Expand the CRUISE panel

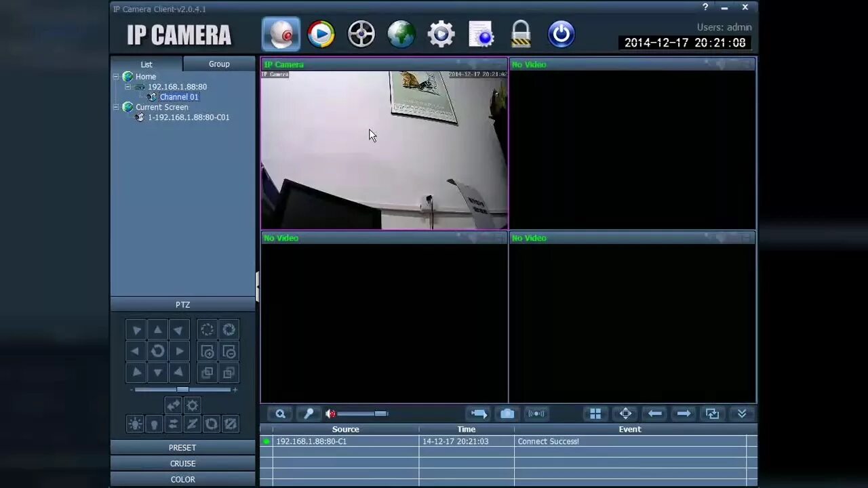coord(183,464)
